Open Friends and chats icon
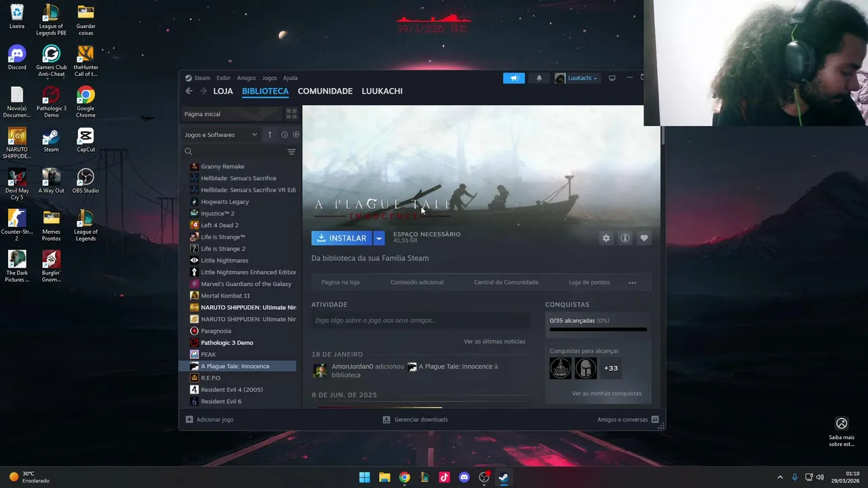868x488 pixels. 655,420
